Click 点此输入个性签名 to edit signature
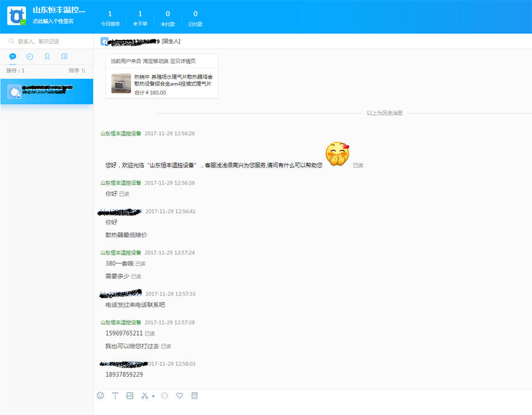The height and width of the screenshot is (415, 532). click(x=53, y=21)
